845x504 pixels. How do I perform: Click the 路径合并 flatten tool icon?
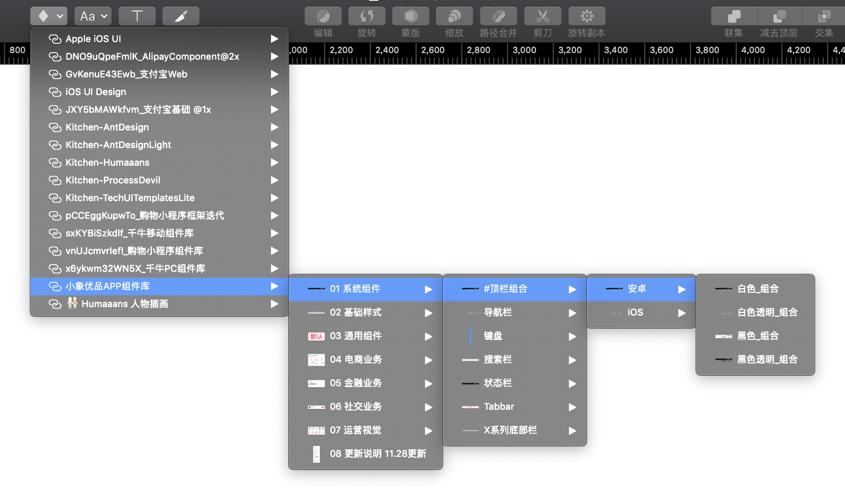click(x=498, y=16)
